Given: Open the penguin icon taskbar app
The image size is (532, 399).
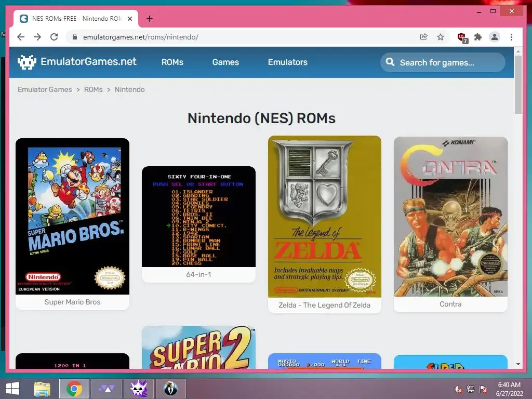Looking at the screenshot, I should point(170,389).
